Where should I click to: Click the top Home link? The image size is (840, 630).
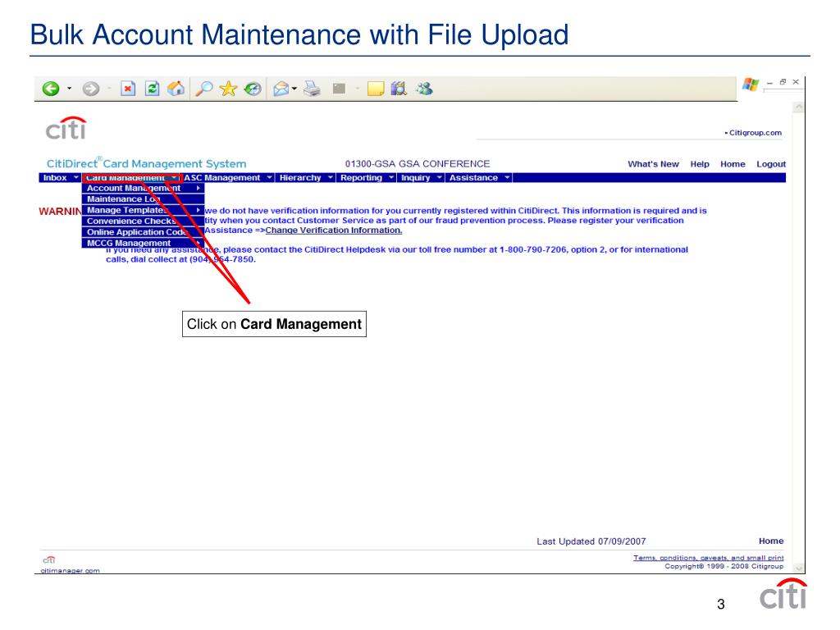tap(733, 164)
